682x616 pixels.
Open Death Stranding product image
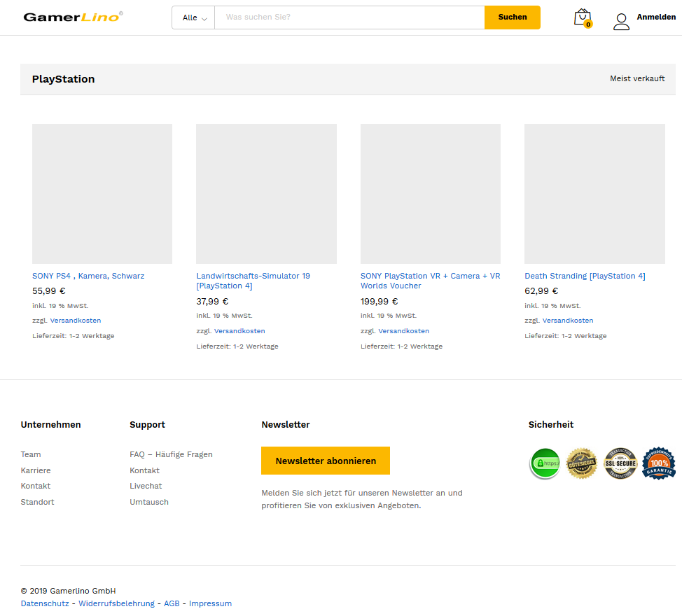(x=594, y=194)
